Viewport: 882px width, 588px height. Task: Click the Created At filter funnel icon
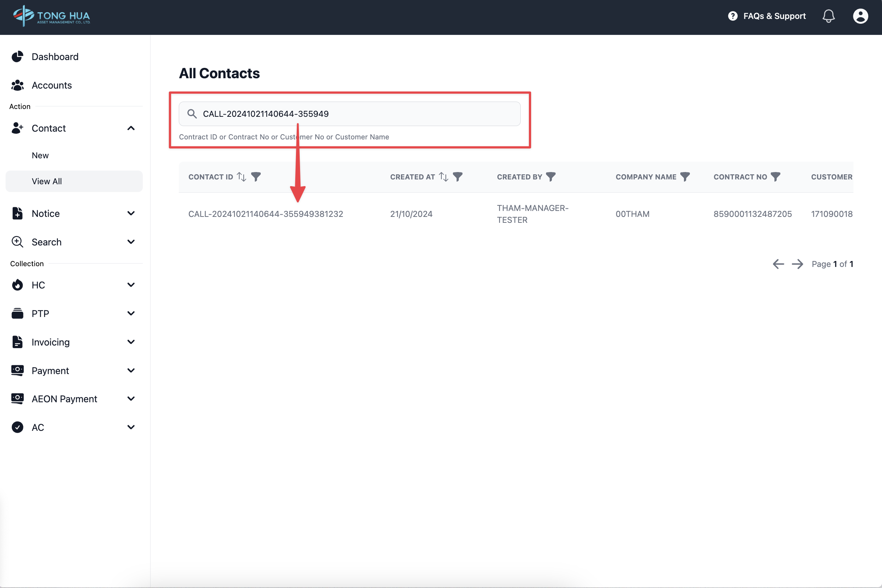pos(458,176)
